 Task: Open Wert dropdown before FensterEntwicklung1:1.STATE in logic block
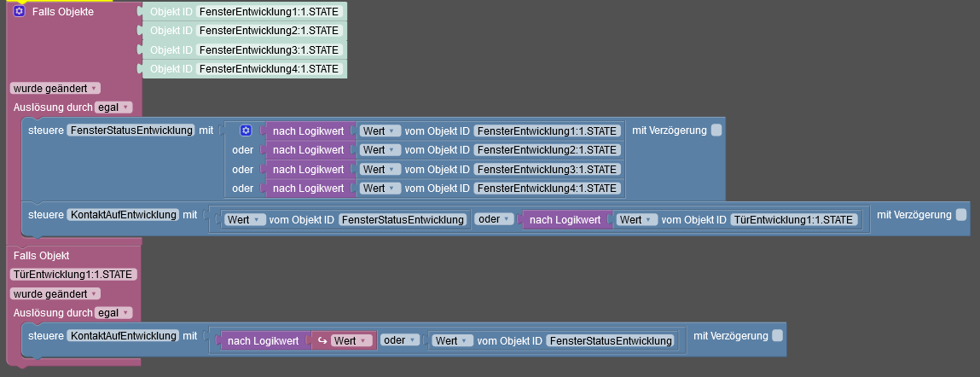pyautogui.click(x=380, y=130)
